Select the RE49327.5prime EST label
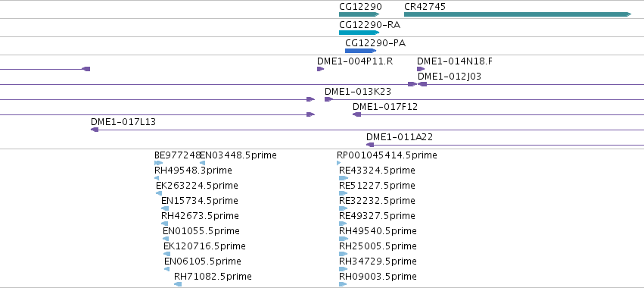Screen dimensions: 644x288 click(x=377, y=216)
